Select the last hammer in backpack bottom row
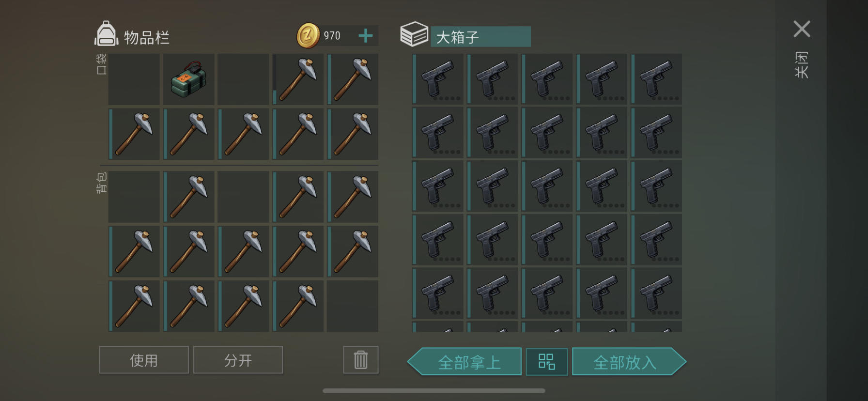The image size is (868, 401). coord(298,306)
